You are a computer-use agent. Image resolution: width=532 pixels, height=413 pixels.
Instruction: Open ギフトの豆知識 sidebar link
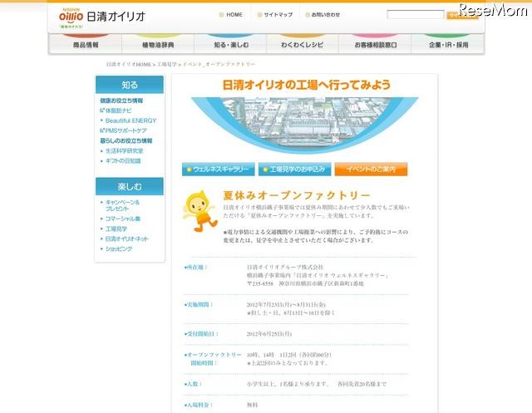[123, 160]
